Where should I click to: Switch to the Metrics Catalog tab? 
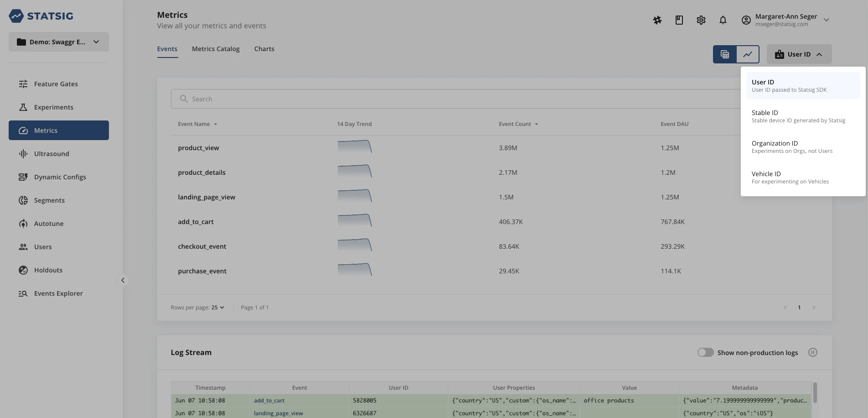point(215,49)
